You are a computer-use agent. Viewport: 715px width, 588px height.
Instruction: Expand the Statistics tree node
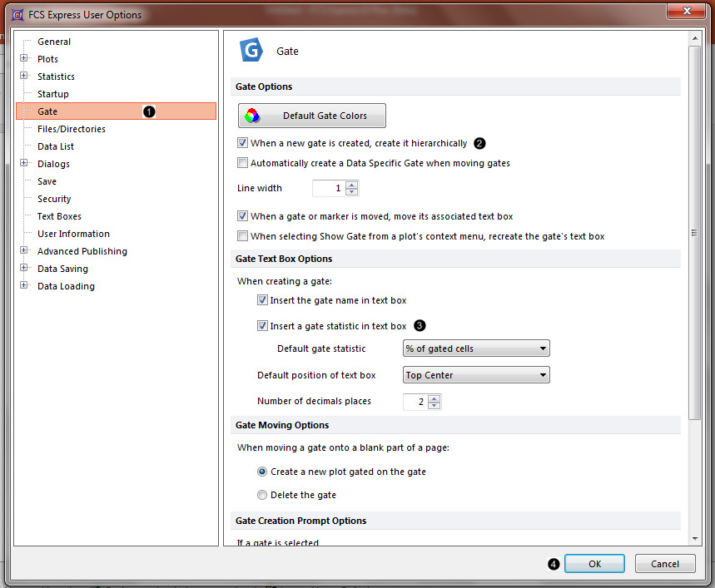click(24, 77)
